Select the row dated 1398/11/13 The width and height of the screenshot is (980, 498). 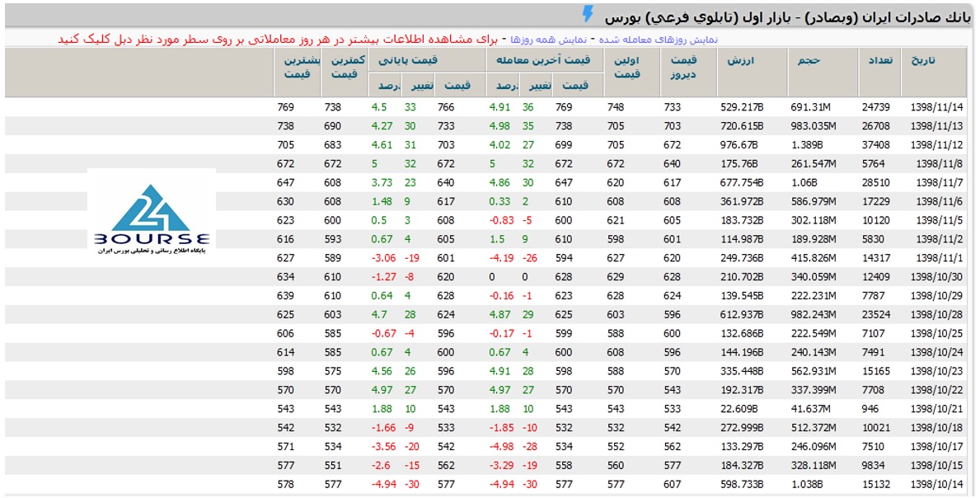(487, 125)
